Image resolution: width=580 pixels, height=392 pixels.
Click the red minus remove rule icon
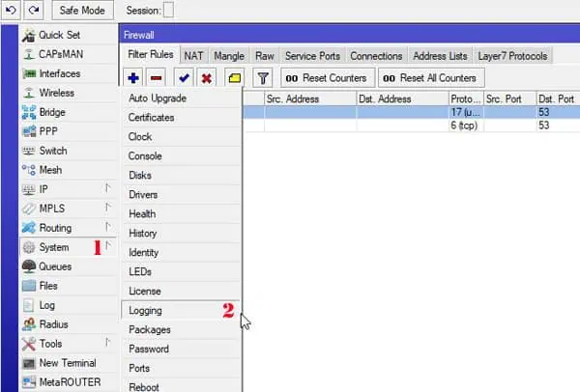point(156,78)
